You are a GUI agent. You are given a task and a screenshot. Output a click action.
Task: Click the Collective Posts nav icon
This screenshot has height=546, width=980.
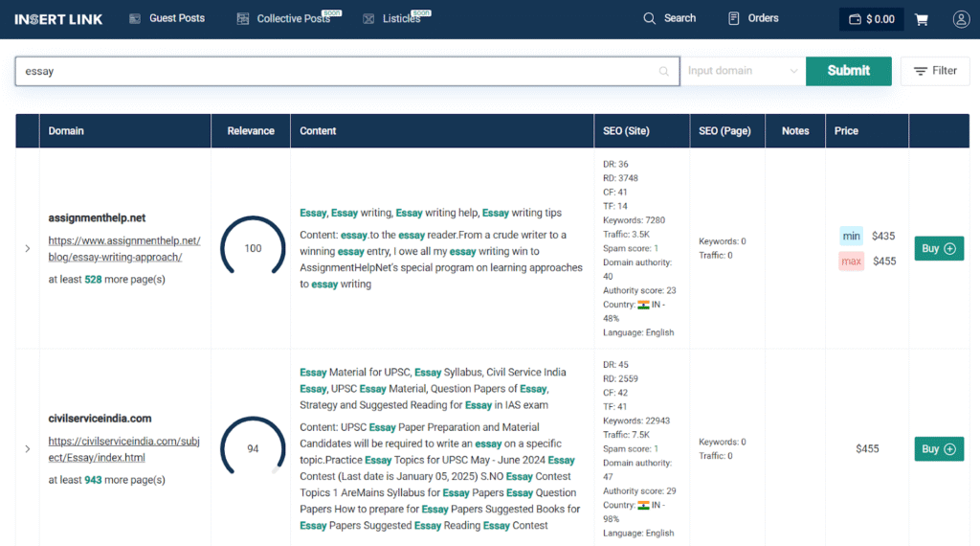242,19
